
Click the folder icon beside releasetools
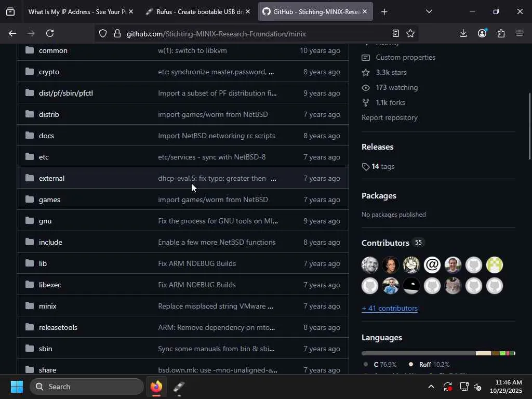pos(30,327)
